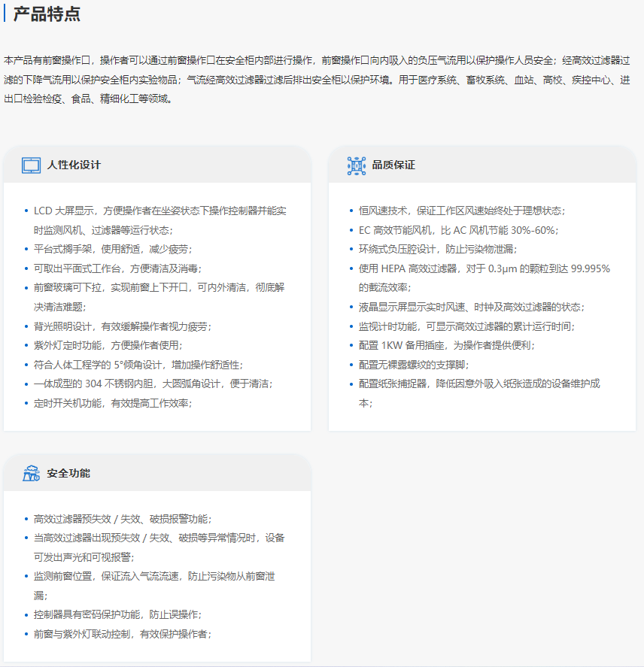The height and width of the screenshot is (667, 644).
Task: Click the quality icon beside 品质保证
Action: [x=356, y=165]
